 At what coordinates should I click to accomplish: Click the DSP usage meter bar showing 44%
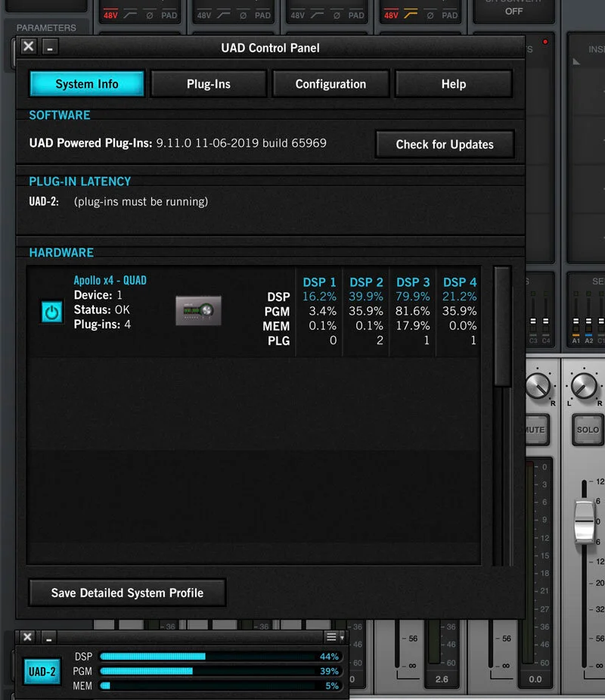[221, 656]
